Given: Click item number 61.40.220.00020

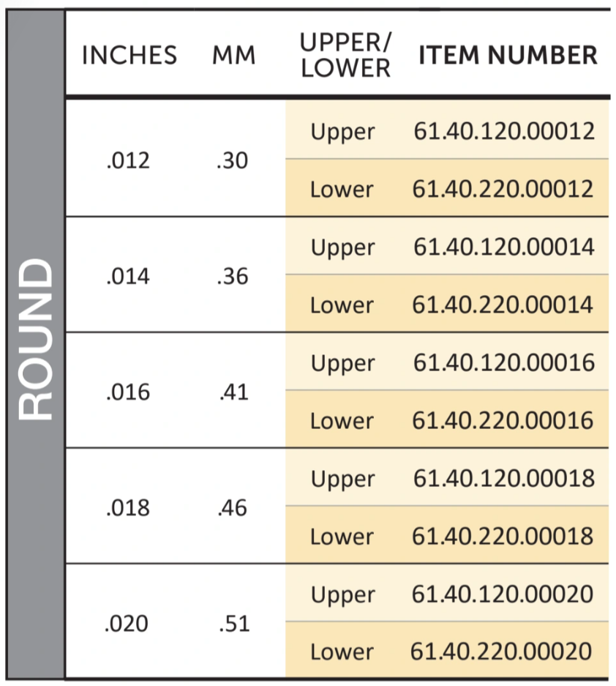Looking at the screenshot, I should click(501, 651).
